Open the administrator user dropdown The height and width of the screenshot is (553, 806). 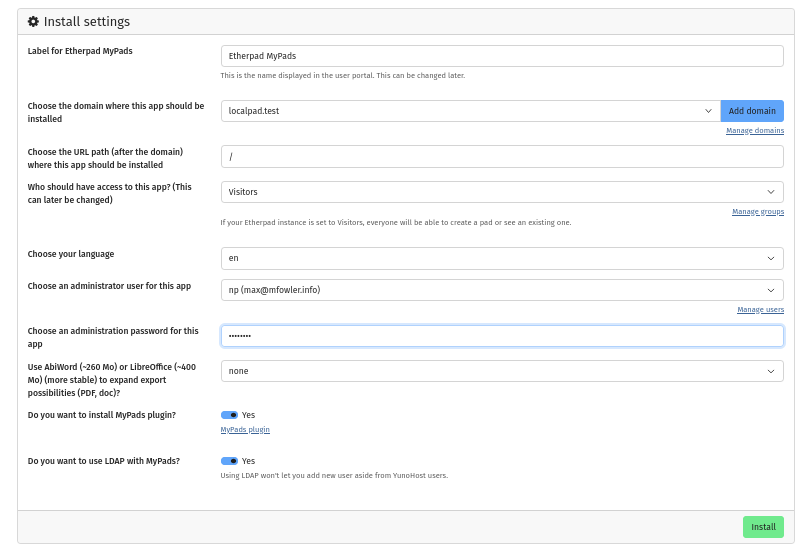click(502, 290)
